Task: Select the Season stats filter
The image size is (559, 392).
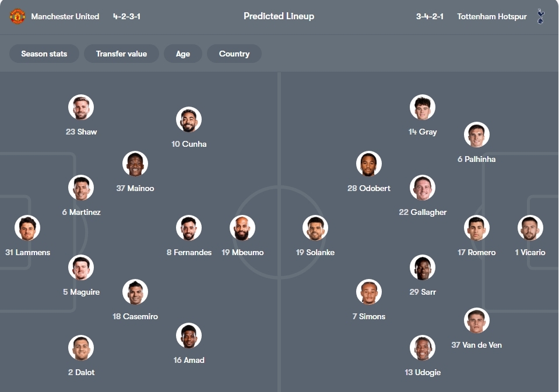Action: tap(44, 54)
